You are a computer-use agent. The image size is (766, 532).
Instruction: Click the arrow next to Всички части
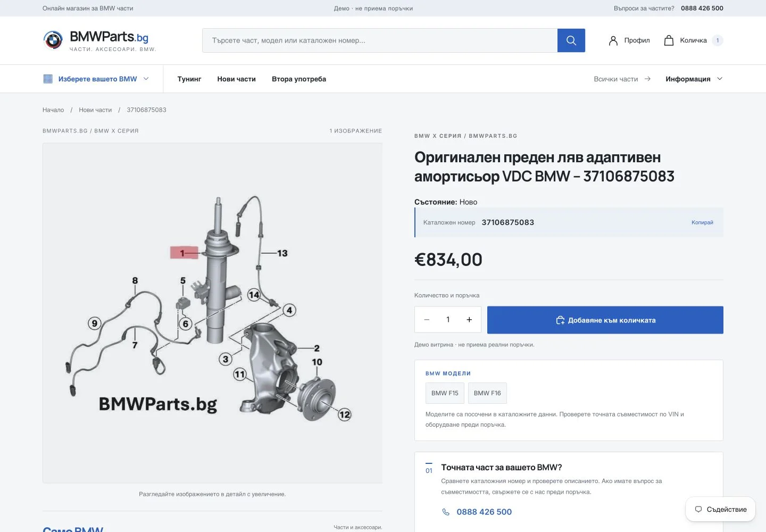[x=647, y=79]
